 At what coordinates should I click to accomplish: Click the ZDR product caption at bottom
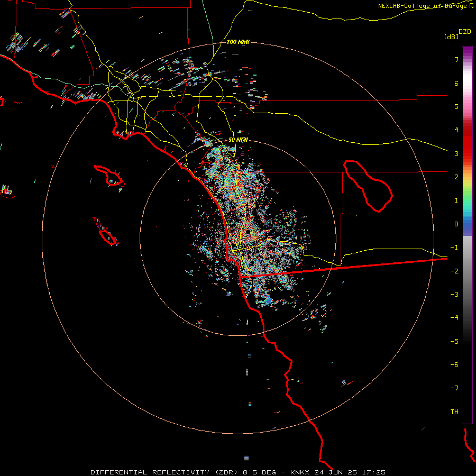coord(238,472)
